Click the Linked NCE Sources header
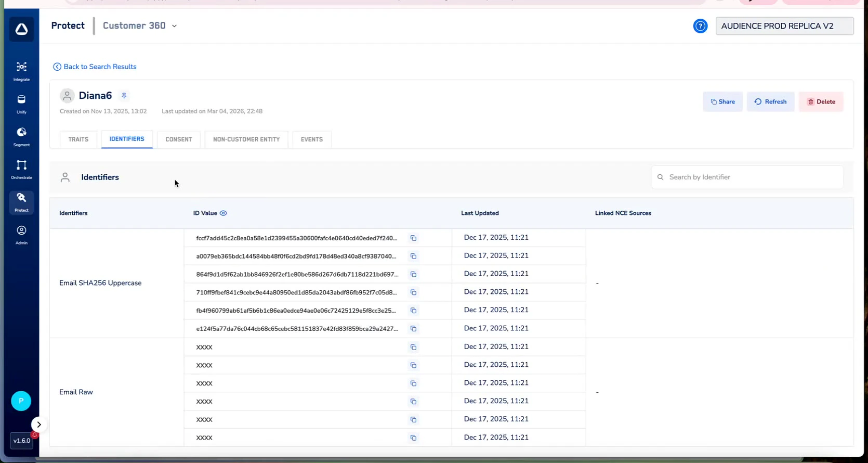Image resolution: width=868 pixels, height=463 pixels. [623, 213]
